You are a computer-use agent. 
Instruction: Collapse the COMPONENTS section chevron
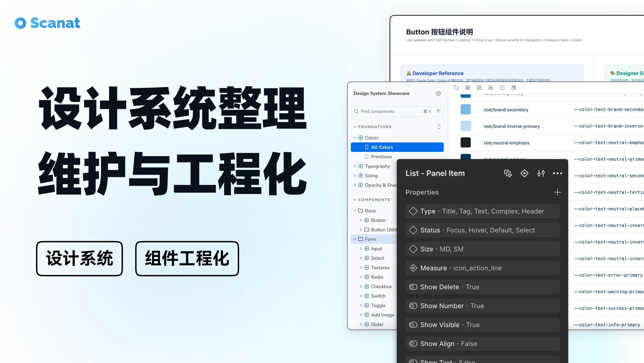click(355, 200)
